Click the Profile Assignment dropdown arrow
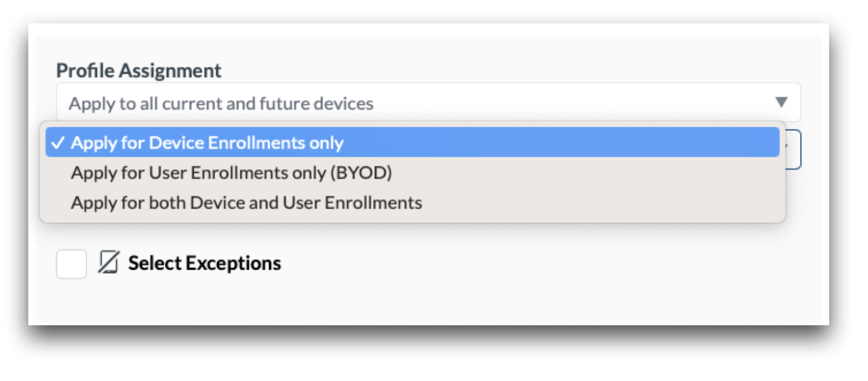Viewport: 868px width, 381px height. pos(781,103)
